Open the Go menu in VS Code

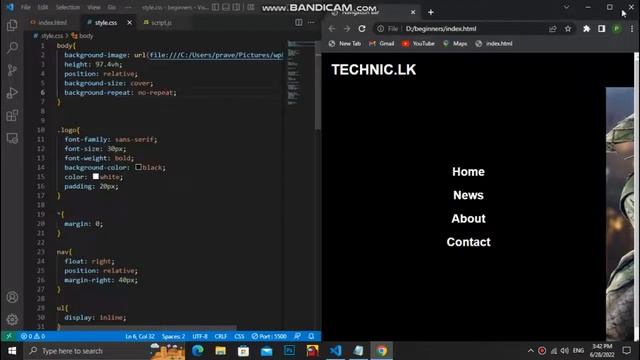[111, 7]
